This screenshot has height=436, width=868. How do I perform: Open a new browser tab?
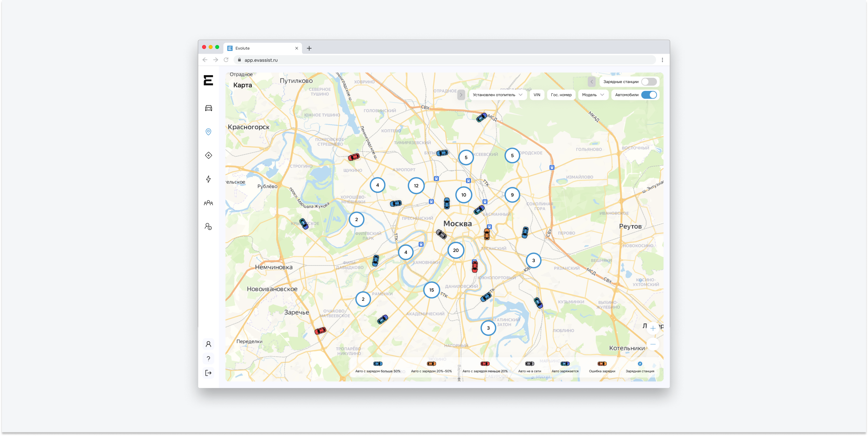point(309,48)
